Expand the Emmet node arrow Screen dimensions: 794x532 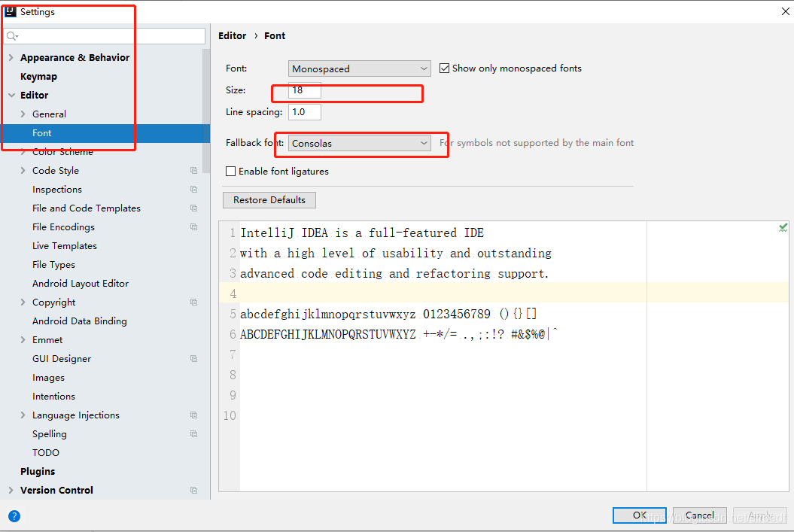[x=23, y=339]
